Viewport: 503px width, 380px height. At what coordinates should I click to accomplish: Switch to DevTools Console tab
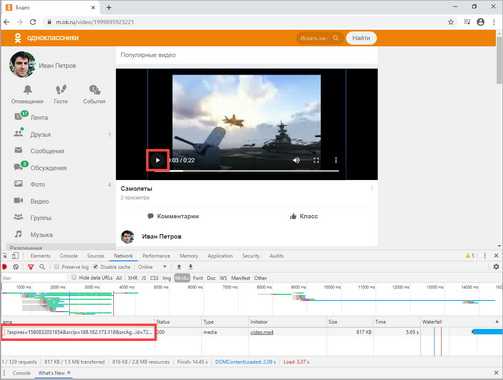pos(69,256)
